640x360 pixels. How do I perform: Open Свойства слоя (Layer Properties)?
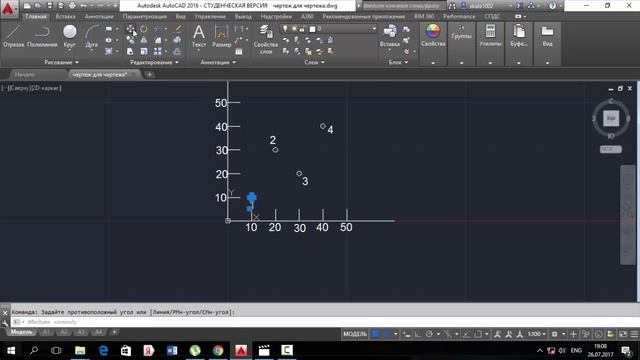[266, 39]
